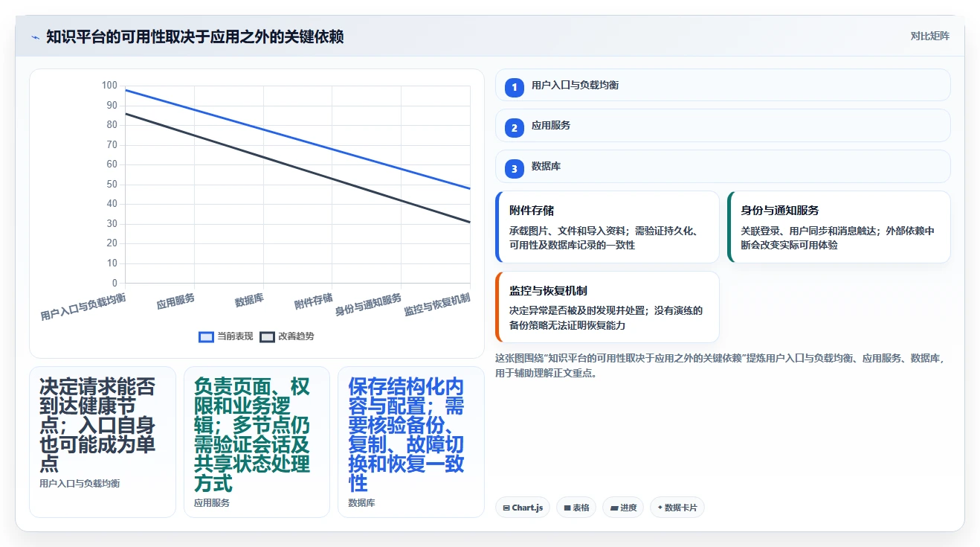
Task: Click the number 3 badge for 数据库
Action: point(514,169)
